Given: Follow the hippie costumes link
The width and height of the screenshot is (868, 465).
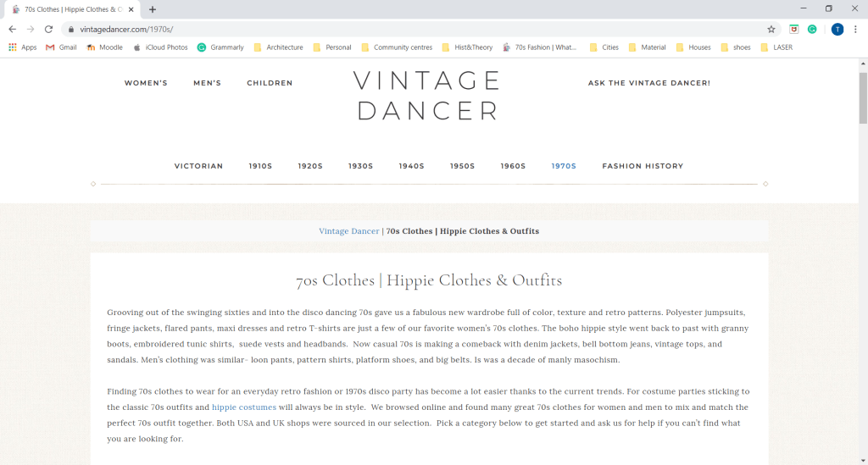Looking at the screenshot, I should 244,407.
